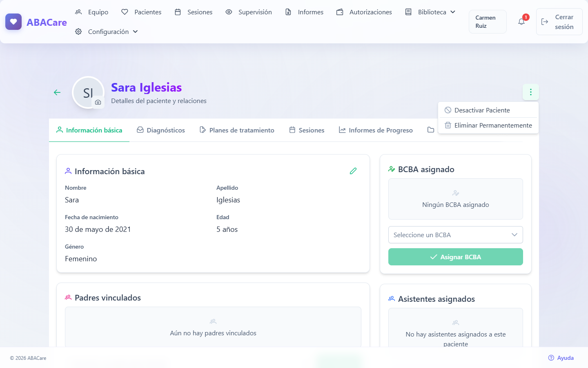This screenshot has width=588, height=368.
Task: Open Carmen Ruiz user profile button
Action: tap(488, 22)
